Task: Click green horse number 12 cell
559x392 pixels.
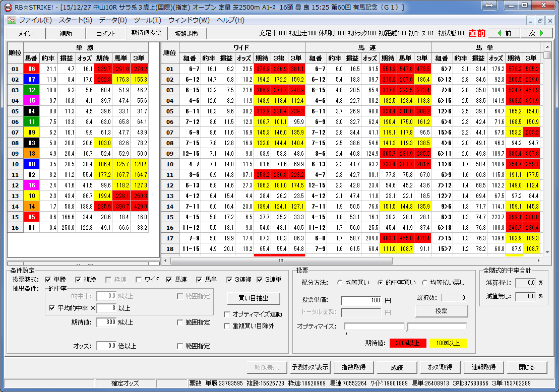Action: tap(31, 90)
